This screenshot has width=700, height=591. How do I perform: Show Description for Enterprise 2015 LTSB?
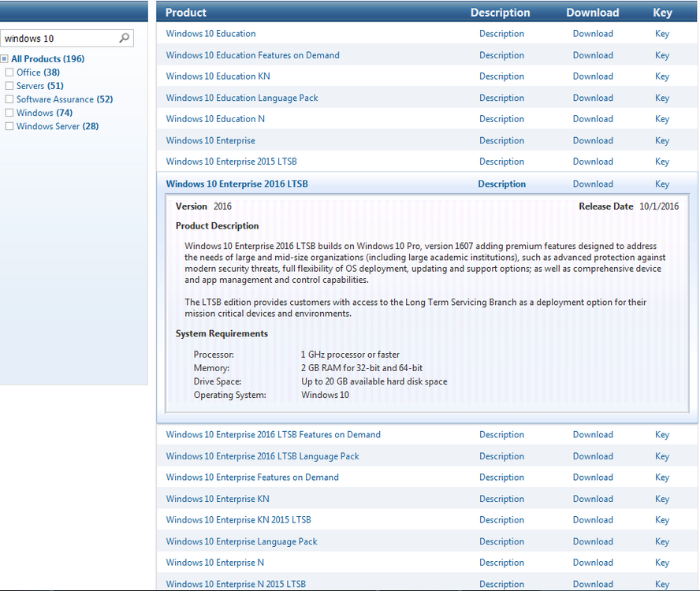502,162
